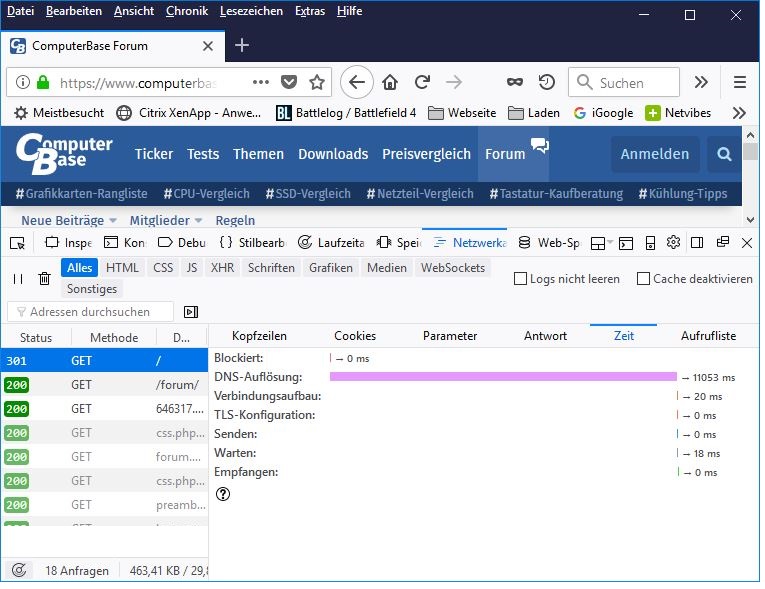
Task: Toggle the JS request filter
Action: click(x=192, y=268)
